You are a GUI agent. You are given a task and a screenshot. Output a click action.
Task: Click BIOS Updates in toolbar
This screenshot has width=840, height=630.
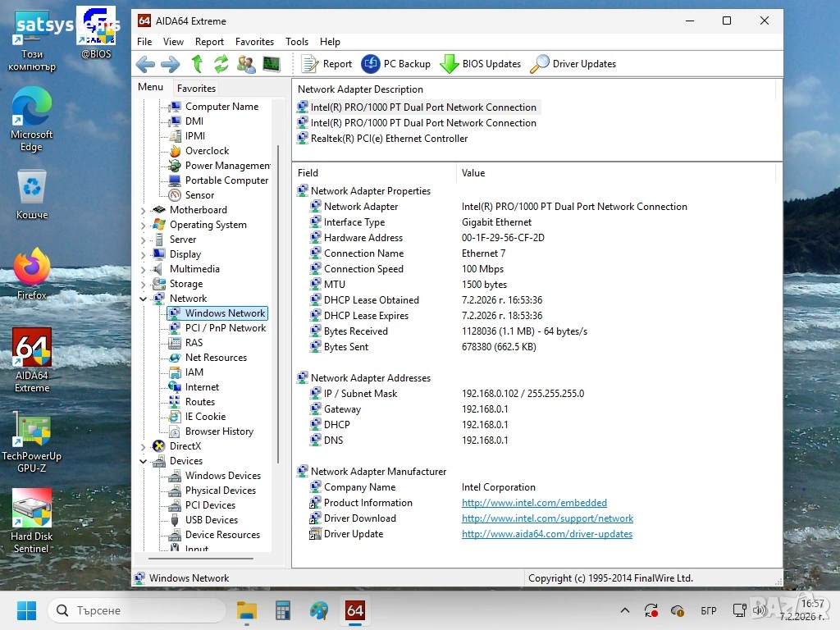tap(481, 64)
